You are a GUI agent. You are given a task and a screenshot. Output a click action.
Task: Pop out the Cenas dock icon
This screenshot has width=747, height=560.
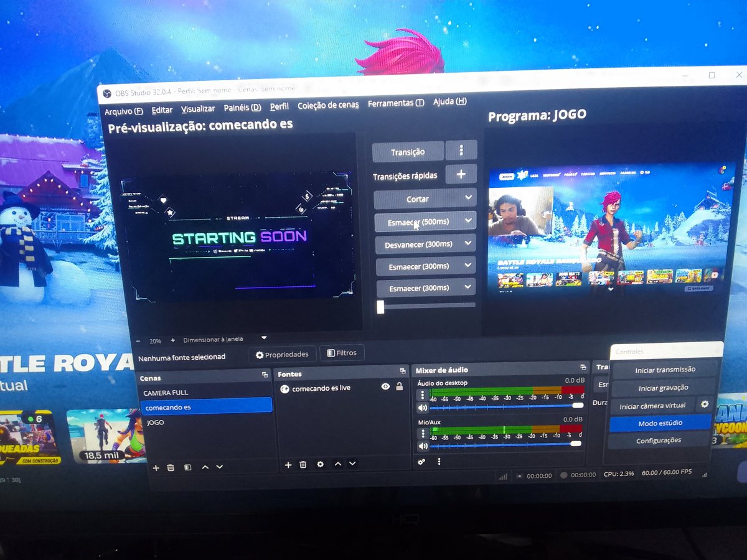pos(265,375)
